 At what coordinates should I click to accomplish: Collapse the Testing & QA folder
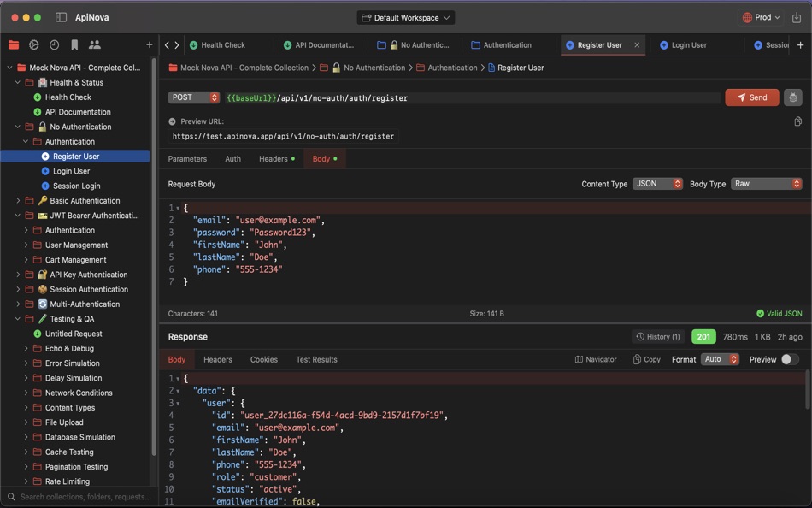pyautogui.click(x=18, y=319)
